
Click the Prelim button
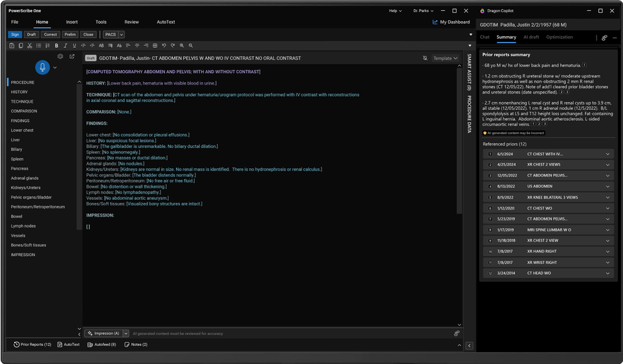pos(70,34)
